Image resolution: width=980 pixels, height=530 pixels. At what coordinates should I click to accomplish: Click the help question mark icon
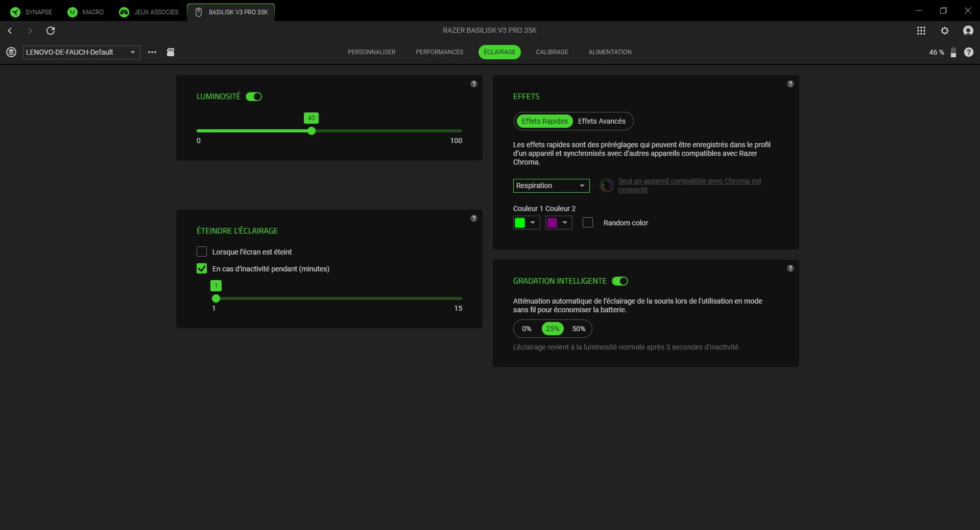tap(969, 52)
